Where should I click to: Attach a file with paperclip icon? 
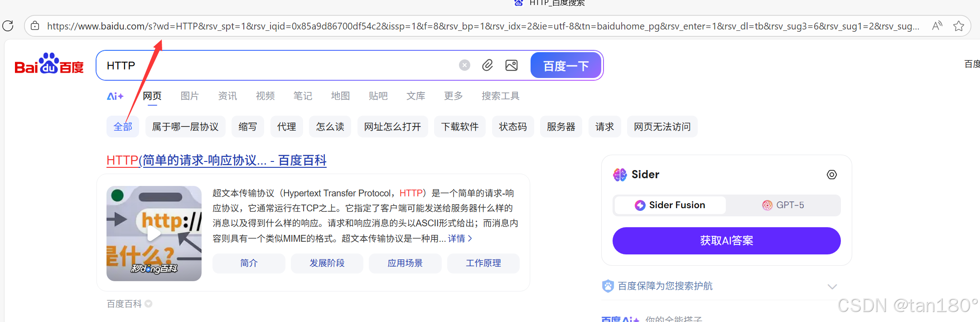(x=488, y=65)
